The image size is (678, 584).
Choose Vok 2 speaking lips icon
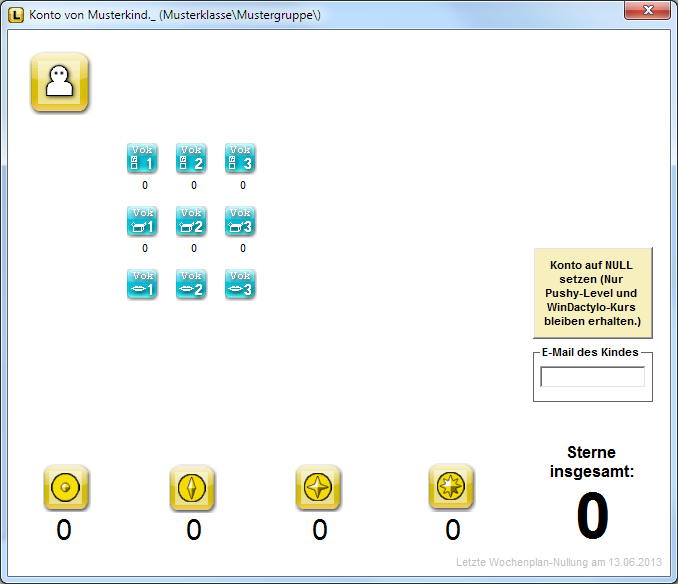(191, 284)
